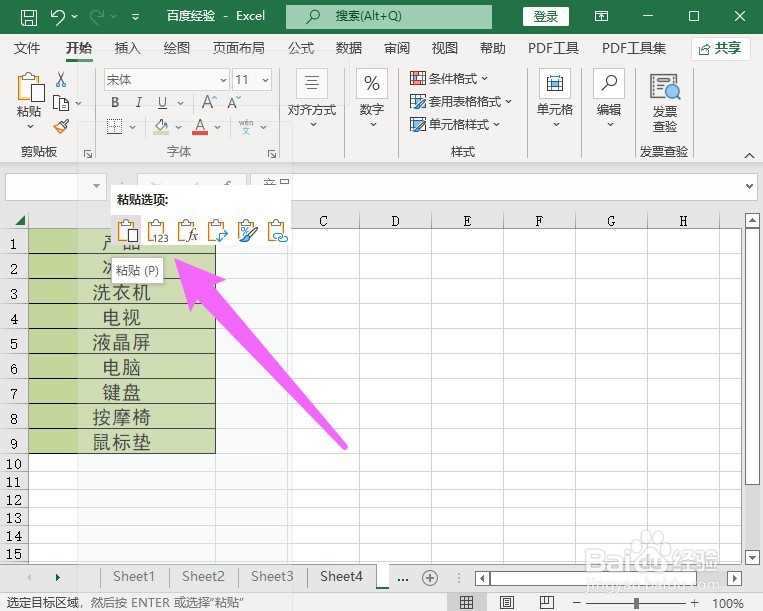The height and width of the screenshot is (611, 763).
Task: Toggle Bold formatting
Action: click(115, 102)
